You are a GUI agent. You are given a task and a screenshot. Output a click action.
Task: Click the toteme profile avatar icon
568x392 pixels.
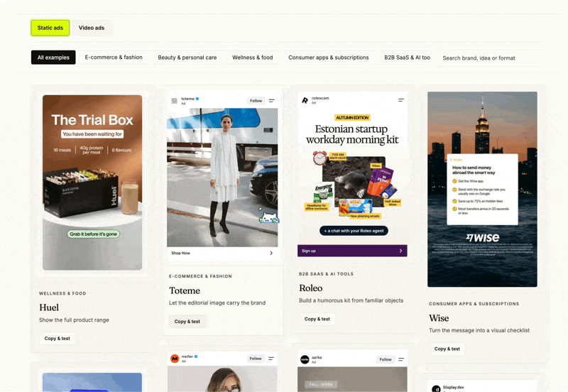(174, 101)
